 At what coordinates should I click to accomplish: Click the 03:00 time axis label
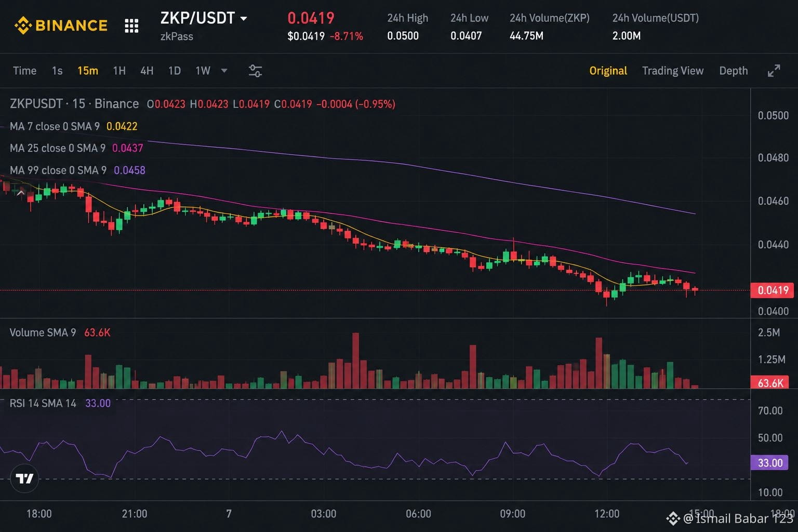point(324,514)
